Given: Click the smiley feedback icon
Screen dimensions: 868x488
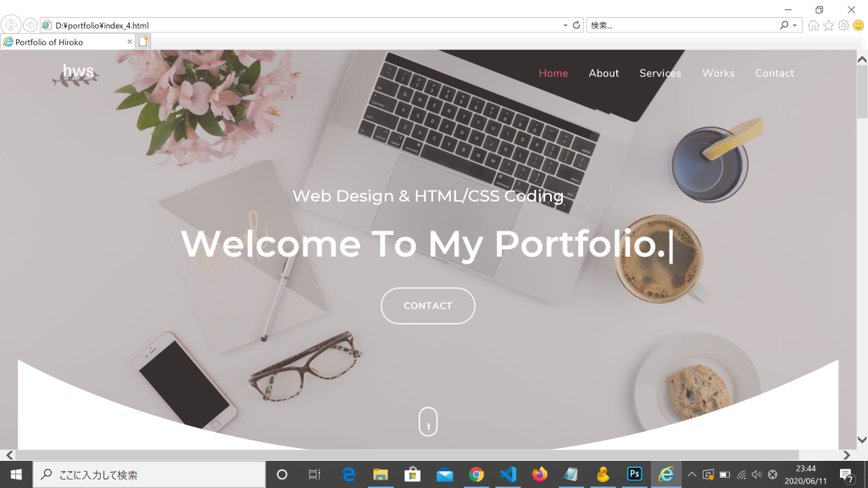Looking at the screenshot, I should [x=858, y=25].
